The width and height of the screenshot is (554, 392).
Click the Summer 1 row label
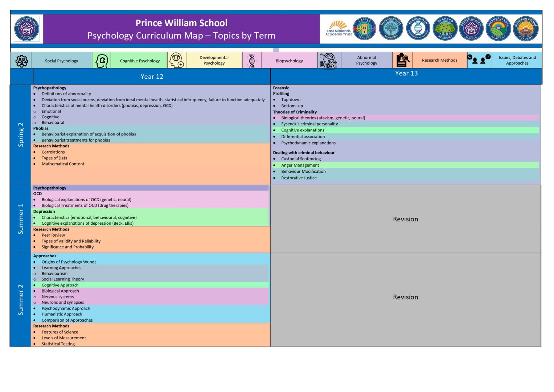[x=21, y=219]
